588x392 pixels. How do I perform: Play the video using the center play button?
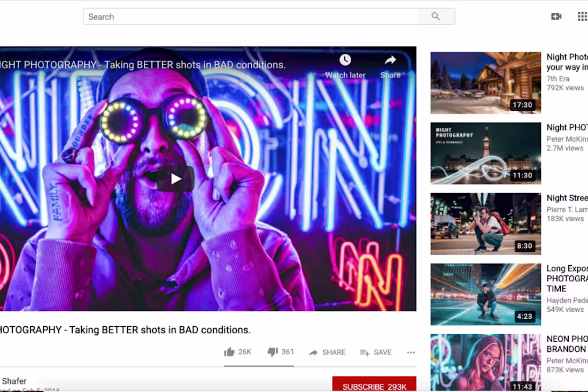tap(175, 179)
